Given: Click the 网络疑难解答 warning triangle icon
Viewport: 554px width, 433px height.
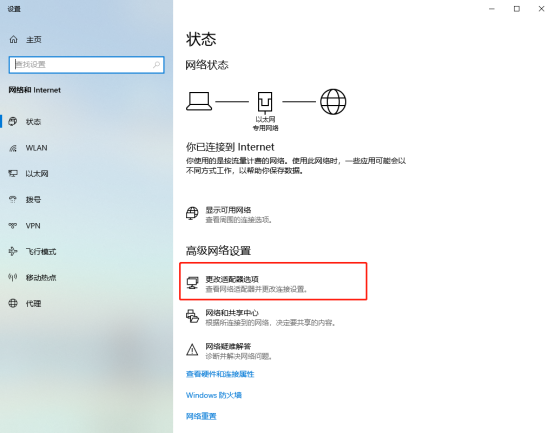Looking at the screenshot, I should (x=192, y=350).
